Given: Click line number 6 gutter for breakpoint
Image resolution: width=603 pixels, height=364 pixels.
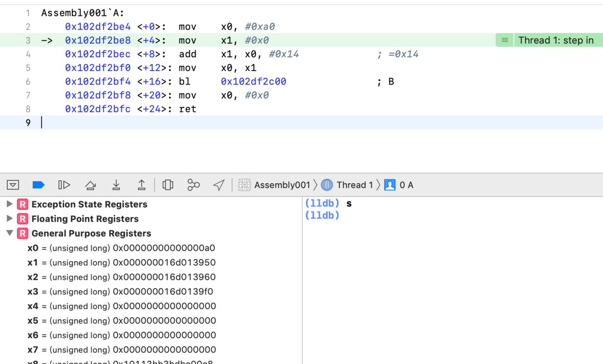Looking at the screenshot, I should coord(28,82).
